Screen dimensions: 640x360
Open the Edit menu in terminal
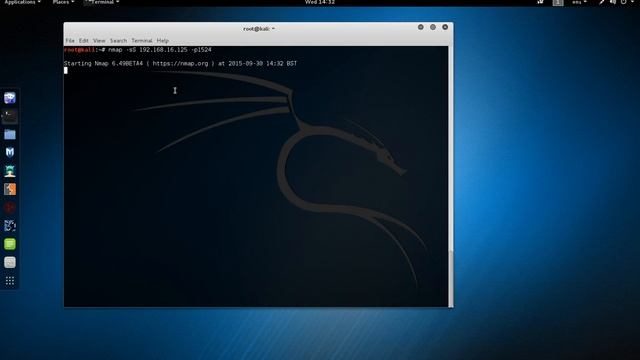click(84, 41)
